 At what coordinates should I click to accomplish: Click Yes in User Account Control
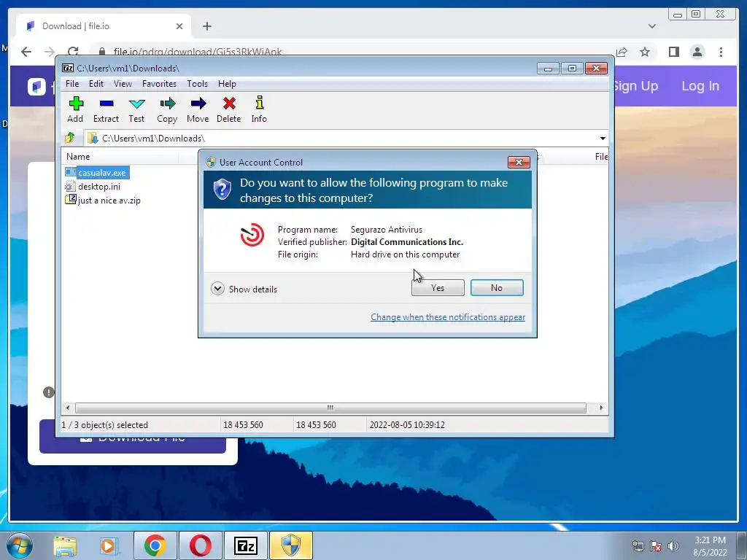[438, 287]
